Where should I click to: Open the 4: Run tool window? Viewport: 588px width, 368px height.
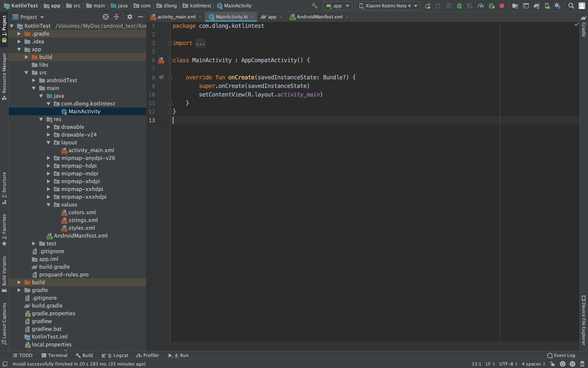178,355
